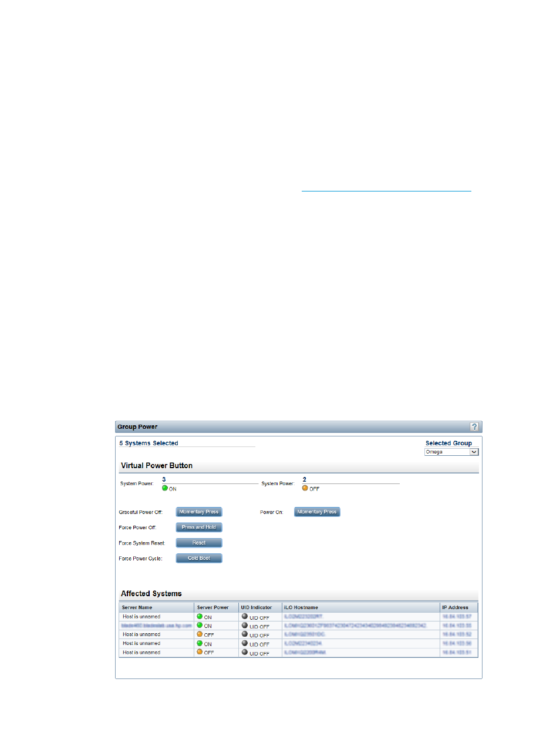Image resolution: width=560 pixels, height=746 pixels.
Task: Click the green ON icon under System Power 3
Action: pyautogui.click(x=165, y=488)
